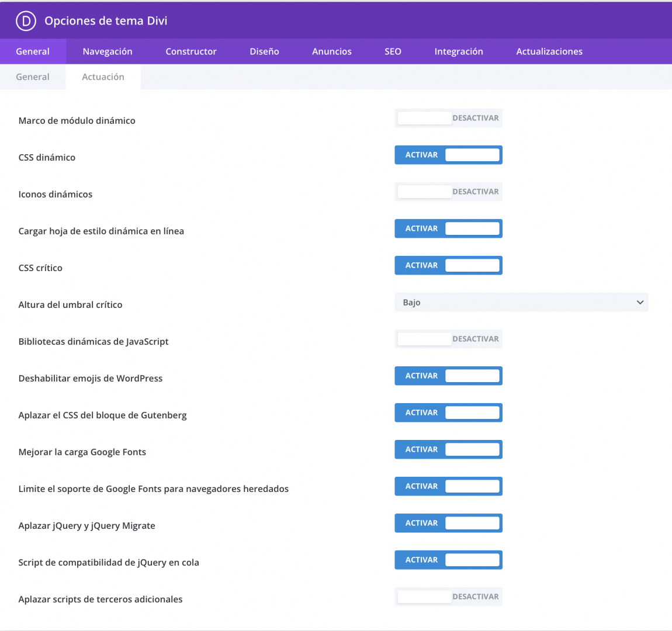The image size is (672, 631).
Task: Go to the Diseño tab
Action: (265, 51)
